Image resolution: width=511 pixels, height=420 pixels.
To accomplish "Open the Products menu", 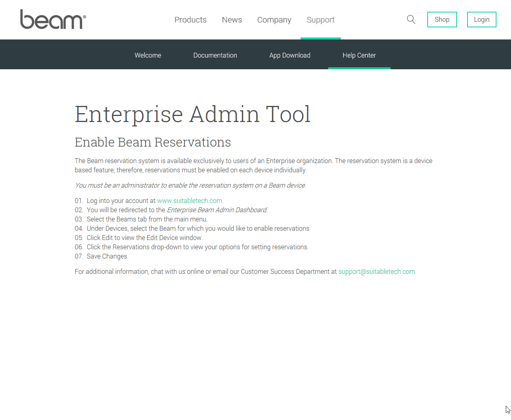I will [190, 20].
